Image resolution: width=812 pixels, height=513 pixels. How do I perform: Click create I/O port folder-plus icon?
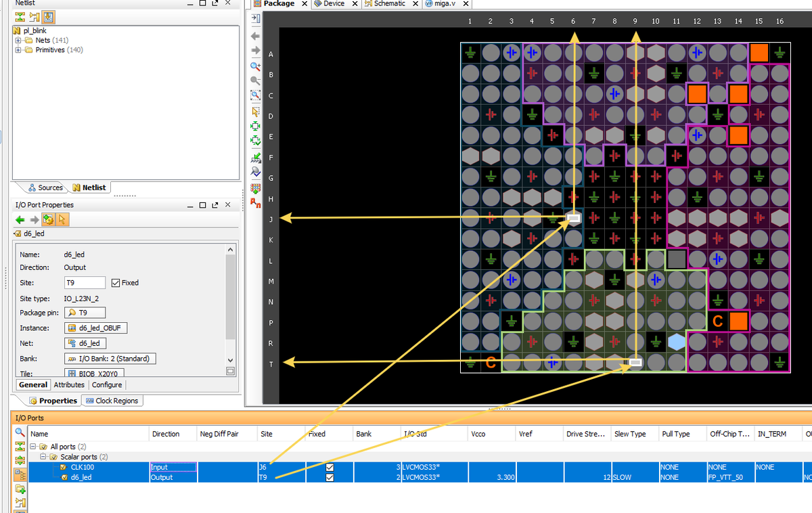[x=20, y=489]
